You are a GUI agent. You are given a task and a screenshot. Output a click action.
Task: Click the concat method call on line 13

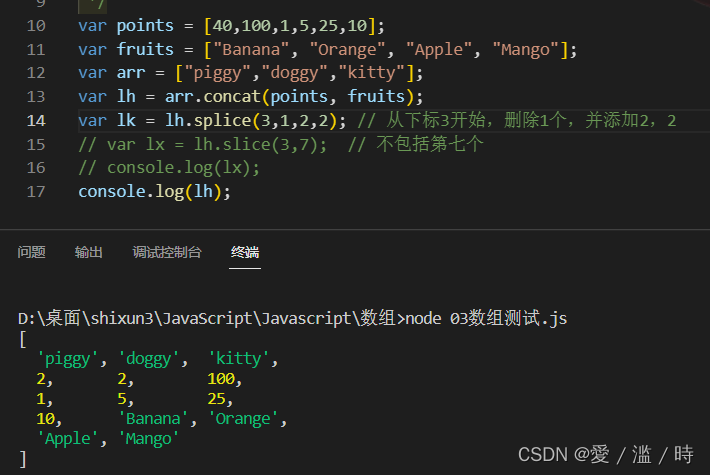232,97
